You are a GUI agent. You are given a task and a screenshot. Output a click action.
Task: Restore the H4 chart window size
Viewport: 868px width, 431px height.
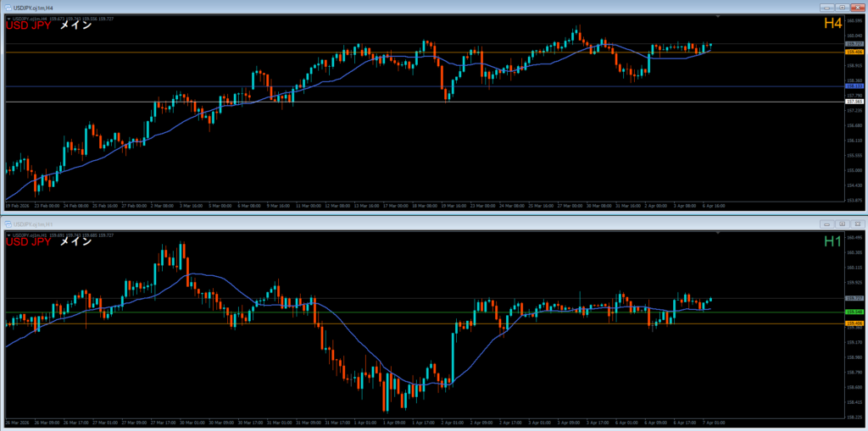point(843,6)
